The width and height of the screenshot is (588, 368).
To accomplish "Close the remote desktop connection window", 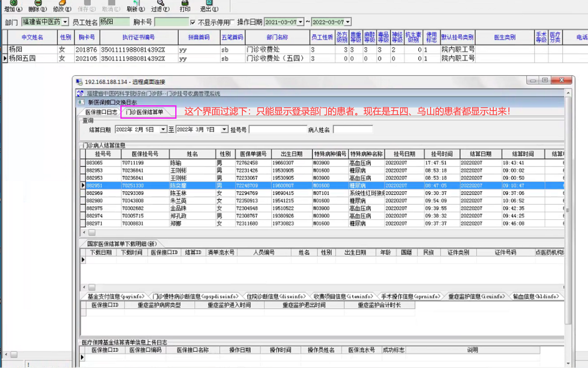I will coord(562,80).
